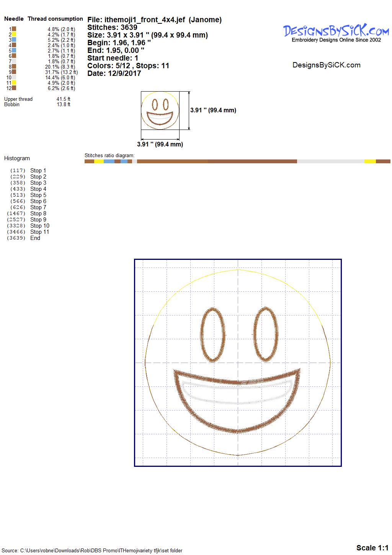Viewport: 392px width, 555px height.
Task: Select Stop 8 in the histogram list
Action: click(38, 213)
